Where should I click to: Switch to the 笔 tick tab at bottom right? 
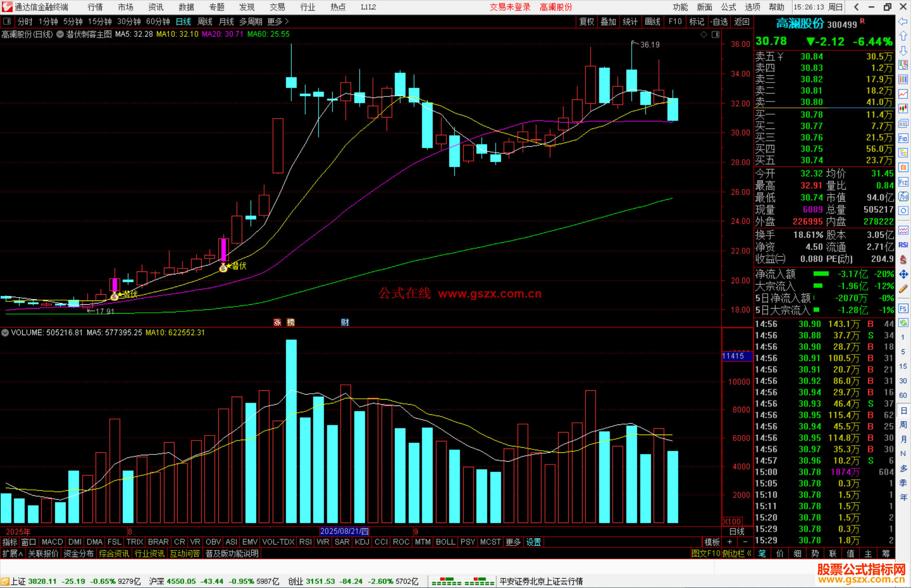[x=762, y=553]
